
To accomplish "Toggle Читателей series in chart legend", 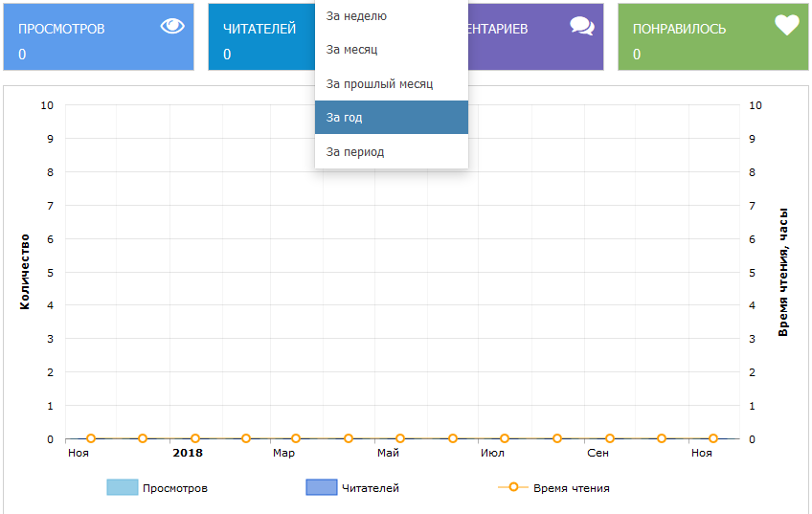I will click(352, 488).
